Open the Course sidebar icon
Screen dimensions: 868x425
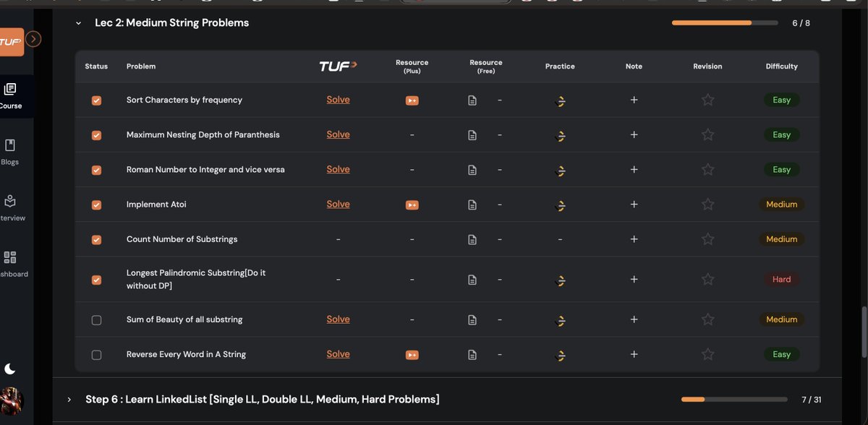[x=10, y=89]
